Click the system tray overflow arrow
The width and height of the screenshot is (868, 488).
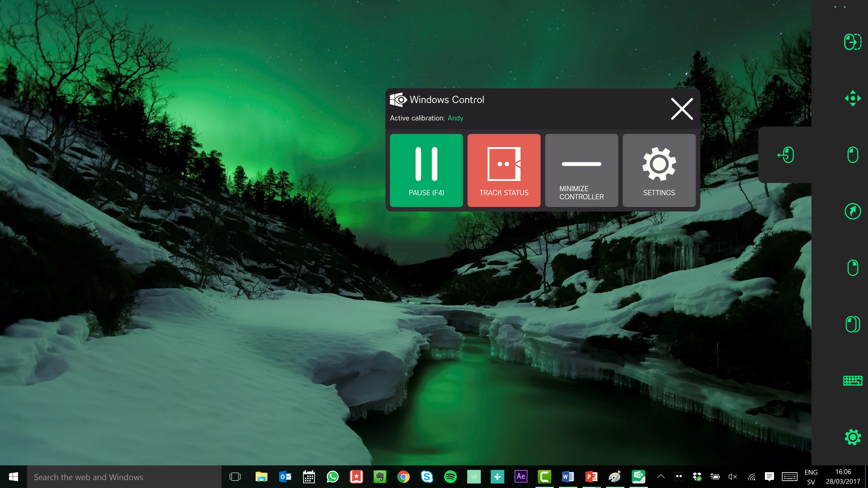click(660, 477)
